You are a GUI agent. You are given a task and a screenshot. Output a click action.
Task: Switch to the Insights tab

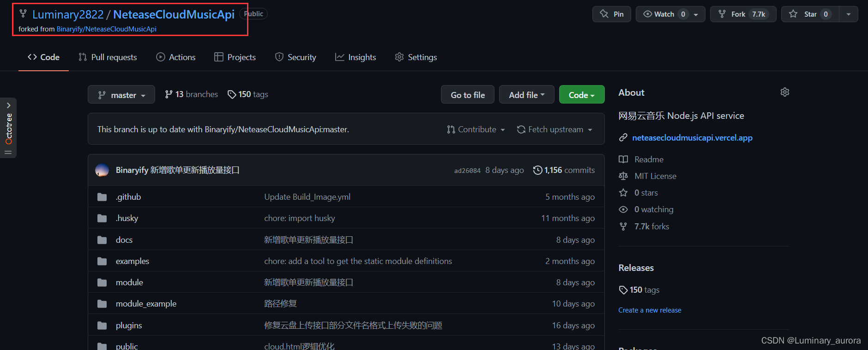coord(356,57)
